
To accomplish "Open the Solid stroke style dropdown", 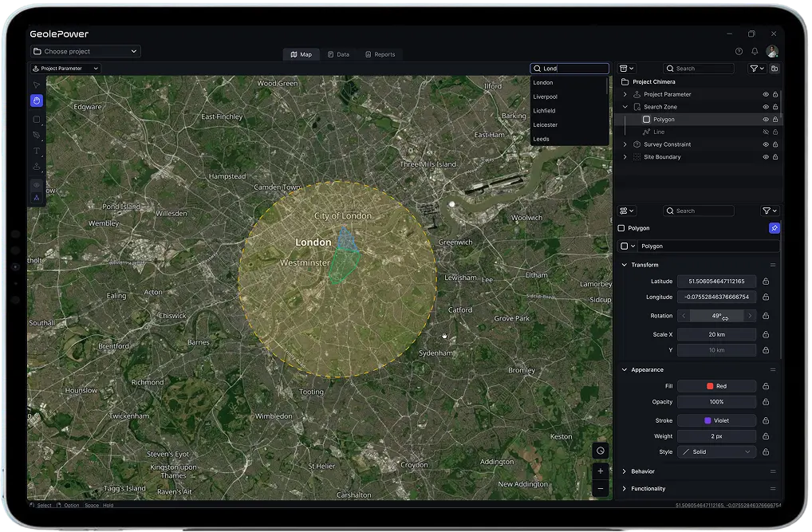I will pyautogui.click(x=716, y=451).
